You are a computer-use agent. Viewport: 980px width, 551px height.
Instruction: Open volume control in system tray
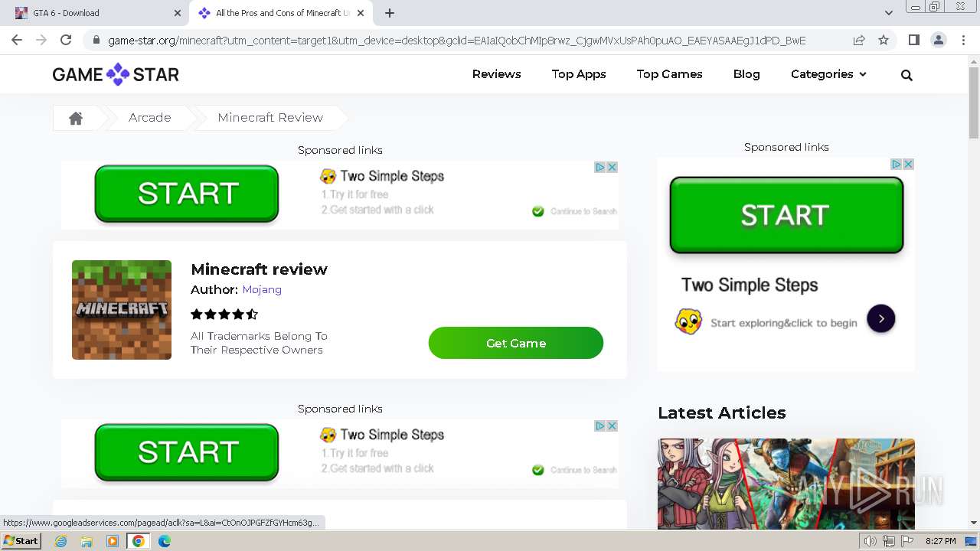[870, 541]
